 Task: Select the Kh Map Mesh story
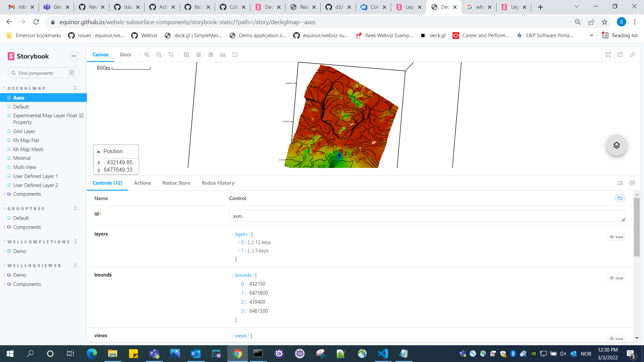click(28, 149)
